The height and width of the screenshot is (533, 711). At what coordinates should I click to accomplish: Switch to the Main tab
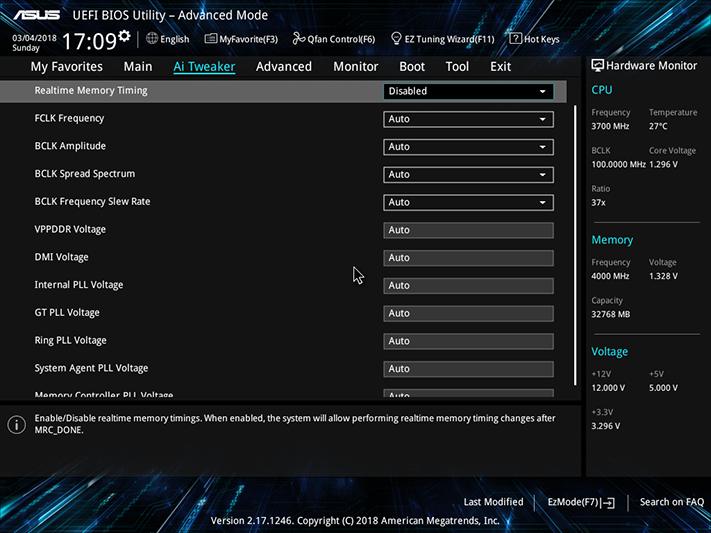[x=138, y=67]
